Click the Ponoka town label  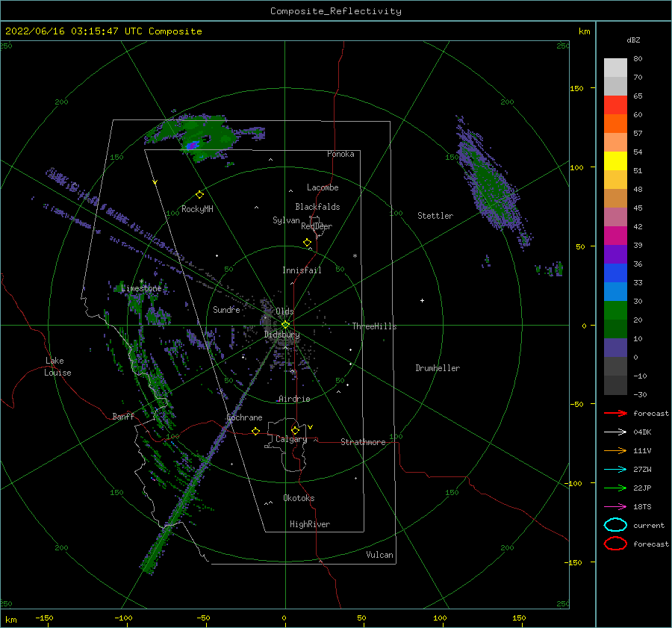click(x=340, y=154)
